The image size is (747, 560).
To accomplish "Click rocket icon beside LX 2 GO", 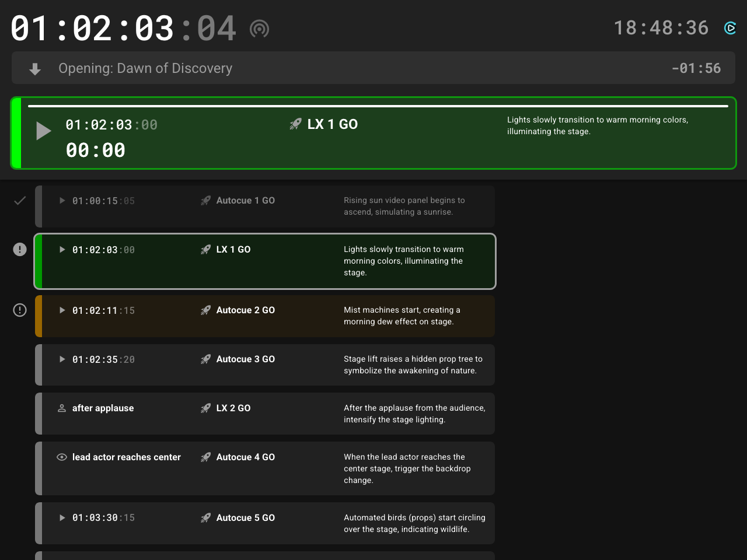I will coord(205,408).
